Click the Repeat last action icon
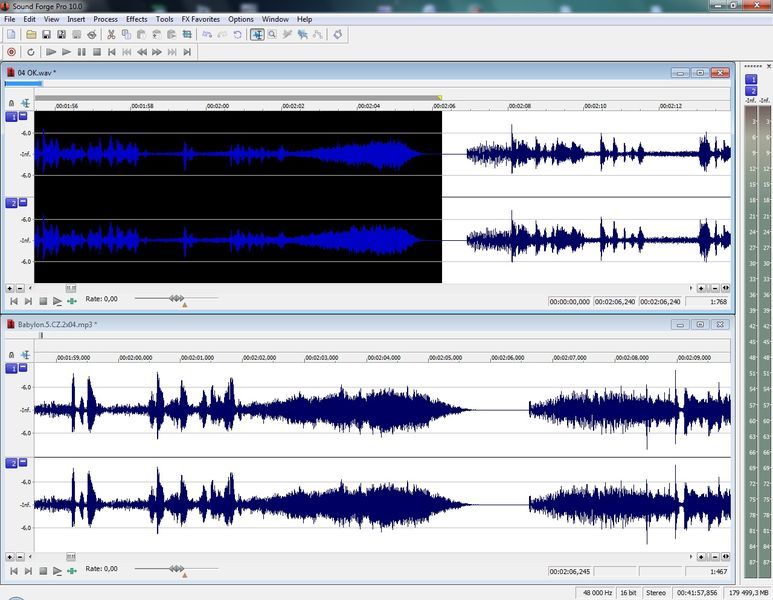This screenshot has height=600, width=773. point(238,35)
